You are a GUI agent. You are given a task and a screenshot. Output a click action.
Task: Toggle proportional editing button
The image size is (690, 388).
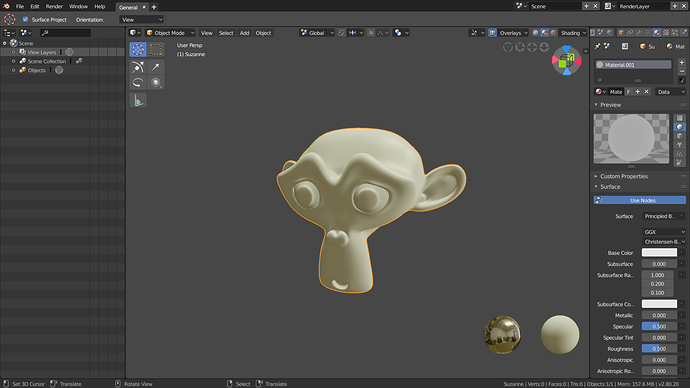click(x=371, y=33)
